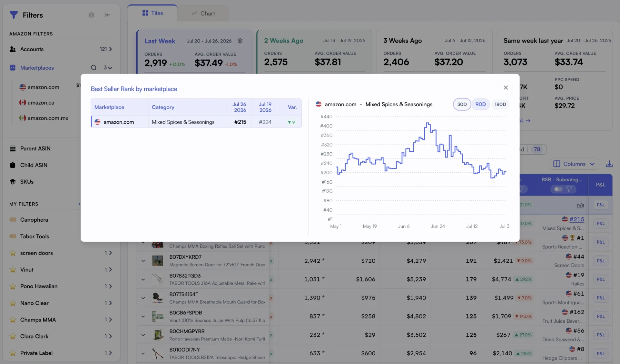
Task: Open P&L for Screen Doors row
Action: click(601, 261)
